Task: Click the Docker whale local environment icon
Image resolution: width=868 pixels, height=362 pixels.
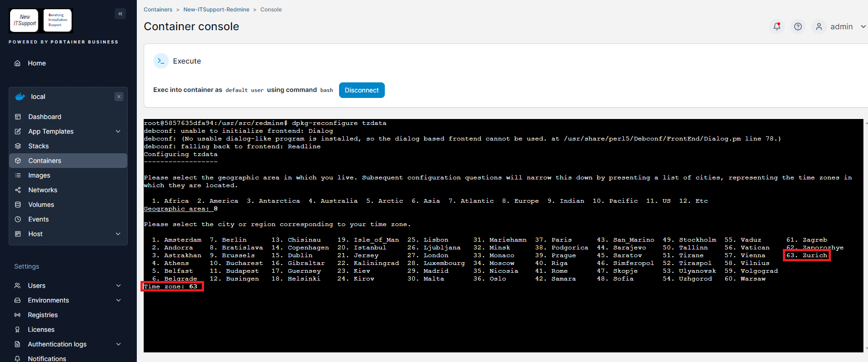Action: 20,97
